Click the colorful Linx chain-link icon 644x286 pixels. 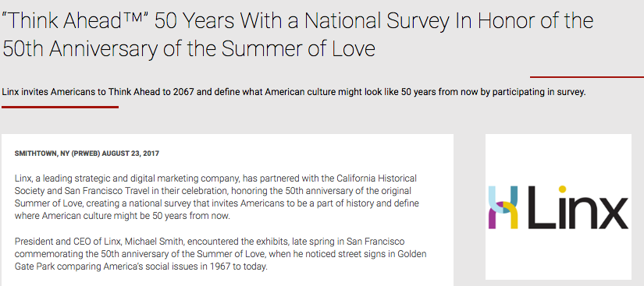pos(503,207)
